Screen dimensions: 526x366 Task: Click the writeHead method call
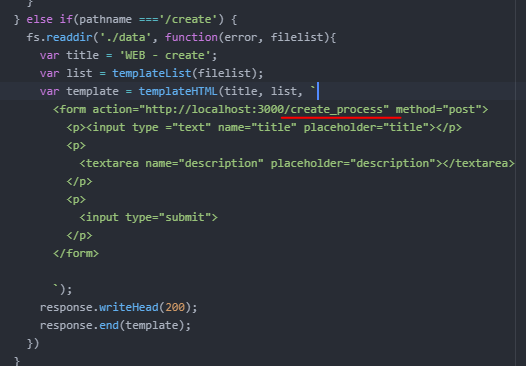point(128,307)
